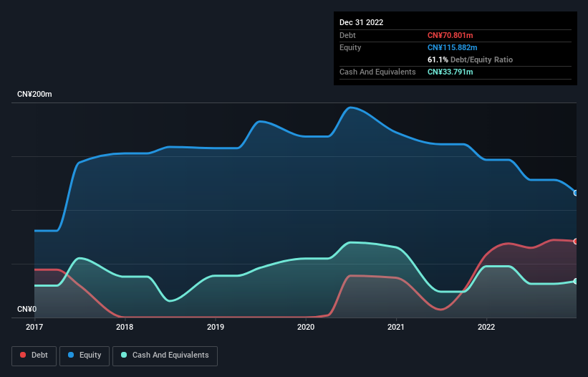The image size is (588, 377).
Task: Toggle the Cash And Equivalents legend button
Action: [x=165, y=355]
